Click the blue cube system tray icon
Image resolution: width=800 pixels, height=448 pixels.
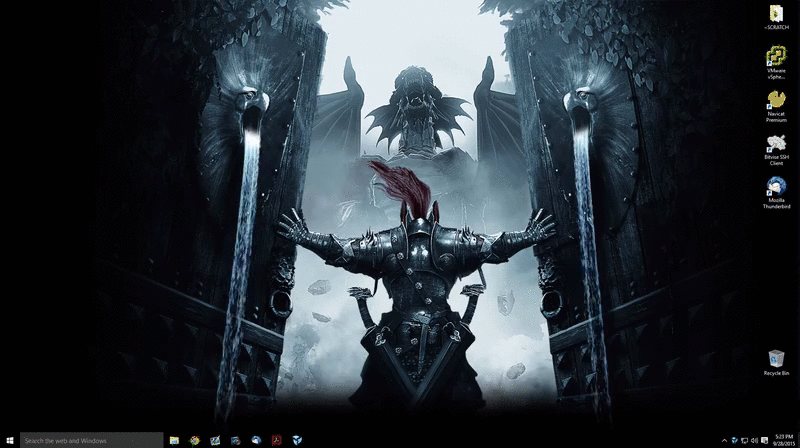734,440
